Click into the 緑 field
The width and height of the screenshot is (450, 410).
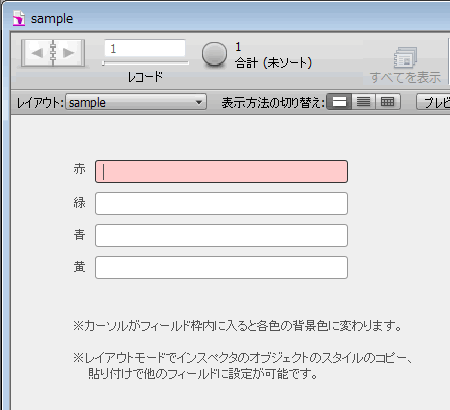[221, 203]
